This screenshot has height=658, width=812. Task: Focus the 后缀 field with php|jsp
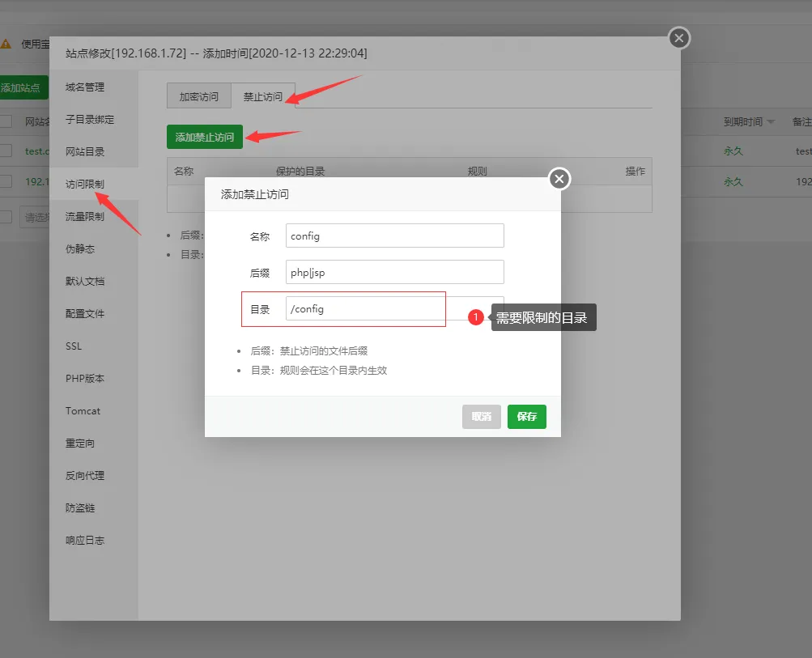click(394, 273)
